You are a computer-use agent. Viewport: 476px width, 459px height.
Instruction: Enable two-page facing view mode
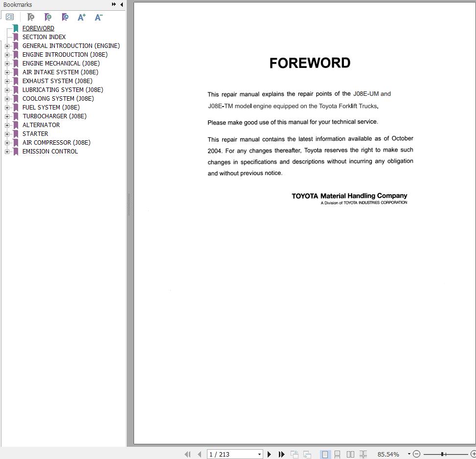coord(350,454)
